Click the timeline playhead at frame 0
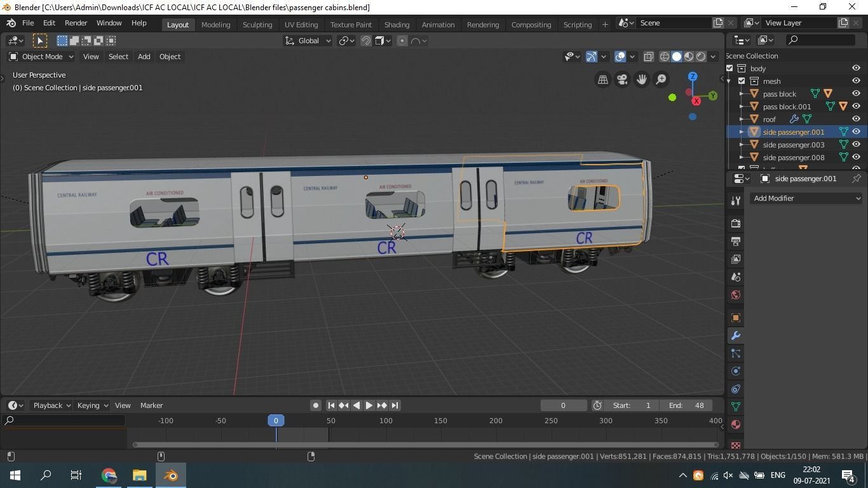The height and width of the screenshot is (488, 868). 276,421
